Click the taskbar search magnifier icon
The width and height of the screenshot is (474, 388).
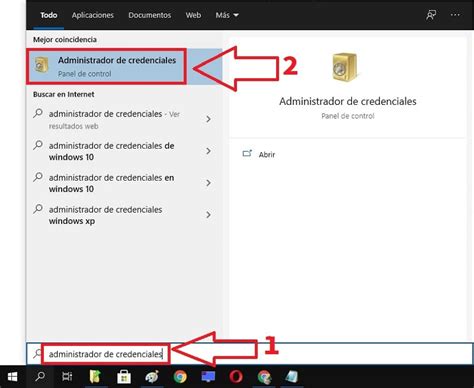40,377
